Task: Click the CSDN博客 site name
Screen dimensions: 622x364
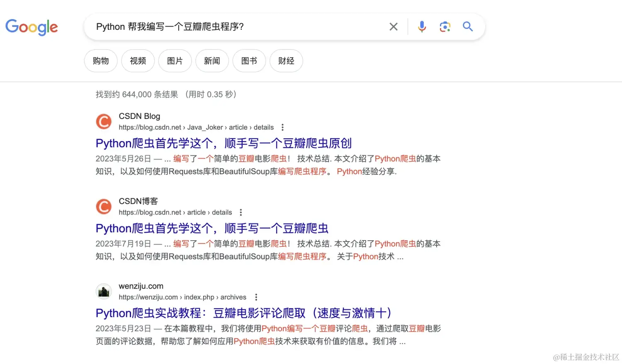Action: [x=138, y=201]
